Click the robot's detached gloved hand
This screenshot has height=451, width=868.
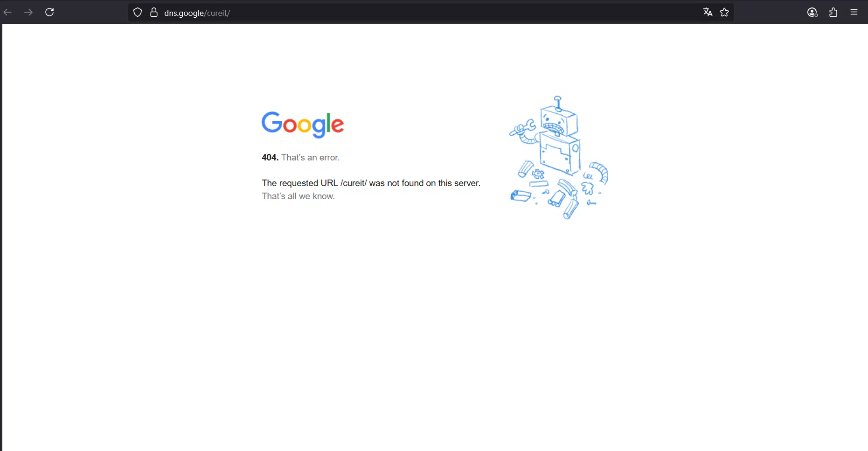point(588,188)
